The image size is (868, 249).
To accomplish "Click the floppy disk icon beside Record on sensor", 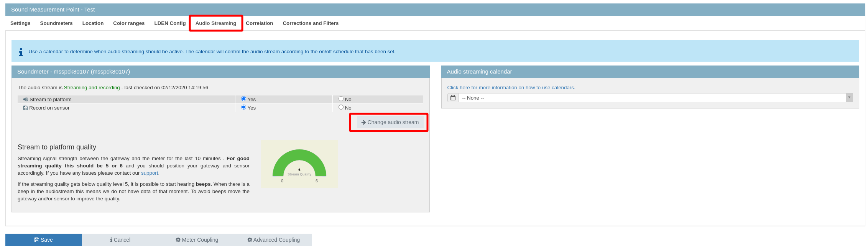I will click(x=25, y=108).
